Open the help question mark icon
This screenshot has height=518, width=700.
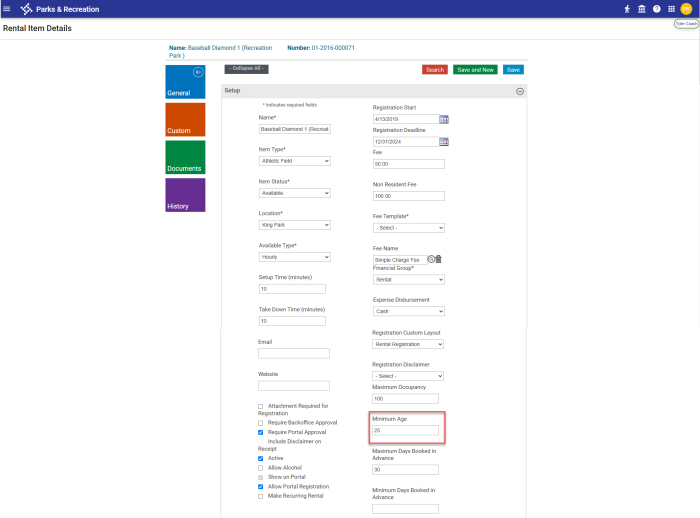657,9
